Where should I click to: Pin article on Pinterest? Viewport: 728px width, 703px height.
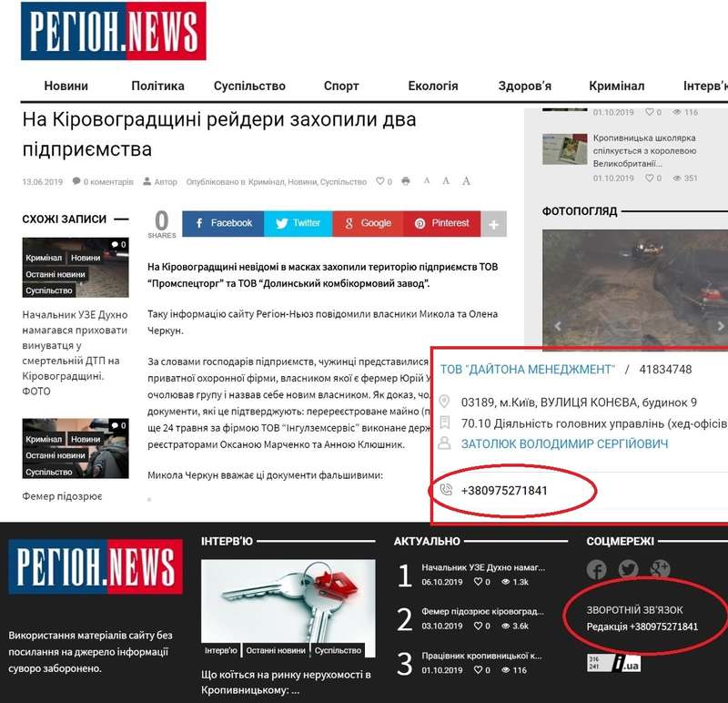pyautogui.click(x=441, y=223)
